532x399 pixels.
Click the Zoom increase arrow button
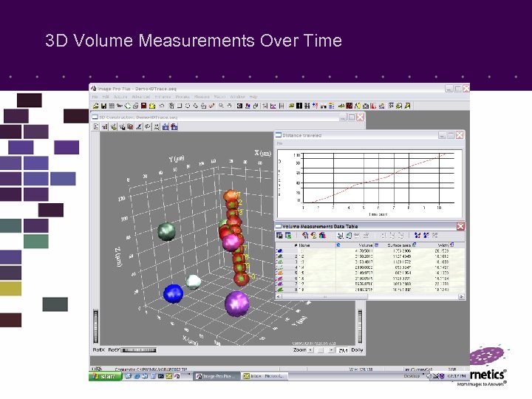coord(331,350)
